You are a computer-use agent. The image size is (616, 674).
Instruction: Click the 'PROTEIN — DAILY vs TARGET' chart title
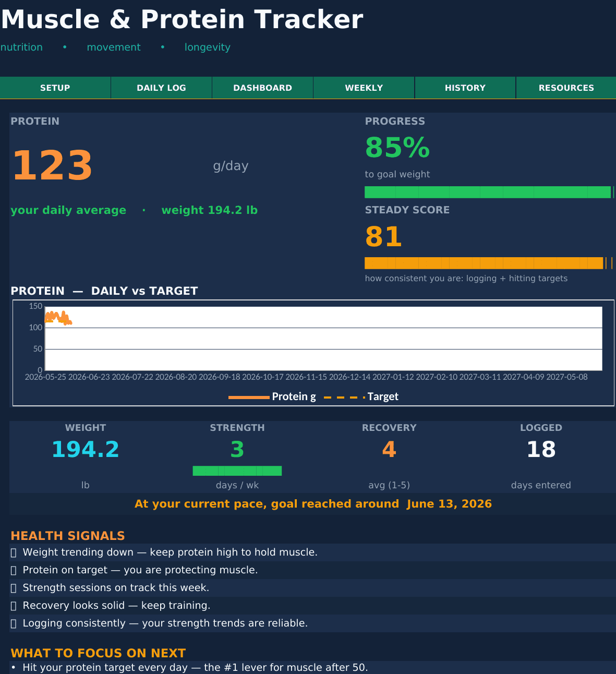104,291
